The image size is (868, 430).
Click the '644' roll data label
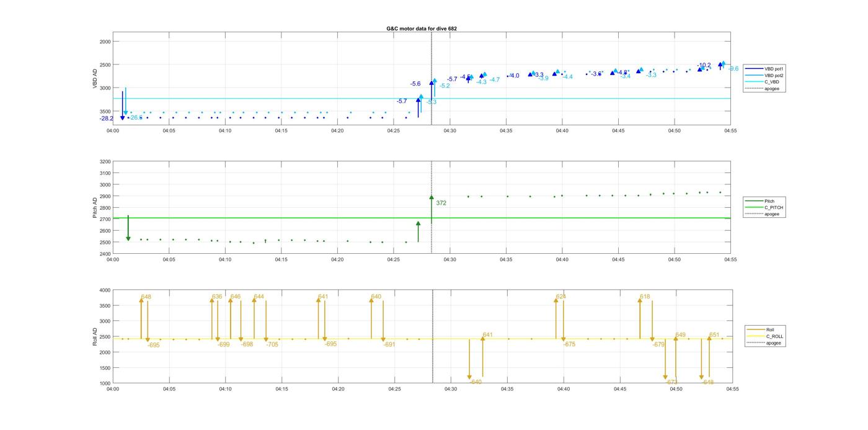pyautogui.click(x=259, y=297)
